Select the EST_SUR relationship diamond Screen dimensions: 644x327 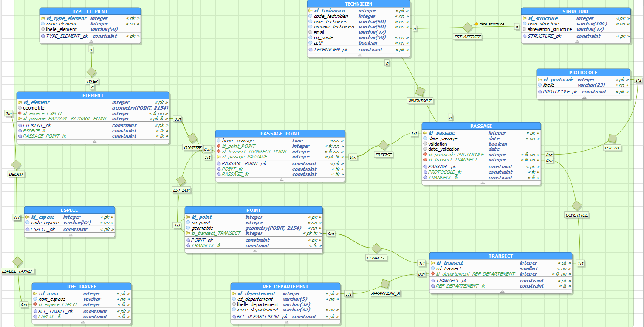181,180
